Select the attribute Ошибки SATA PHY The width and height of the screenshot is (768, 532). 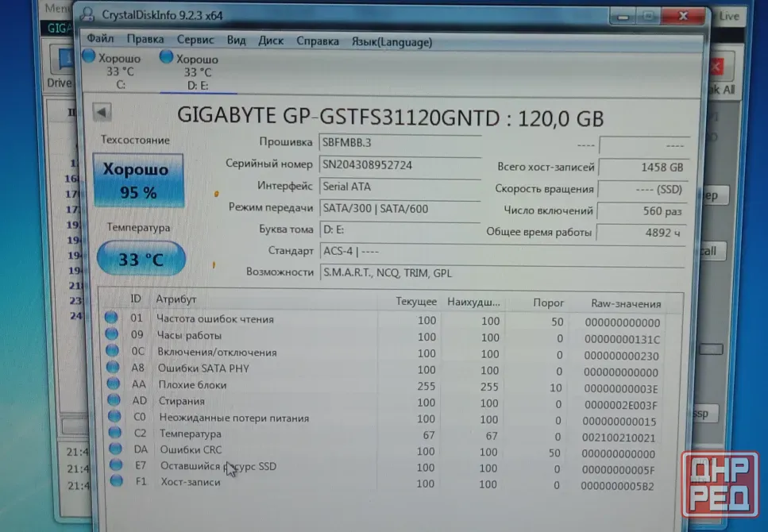(203, 368)
